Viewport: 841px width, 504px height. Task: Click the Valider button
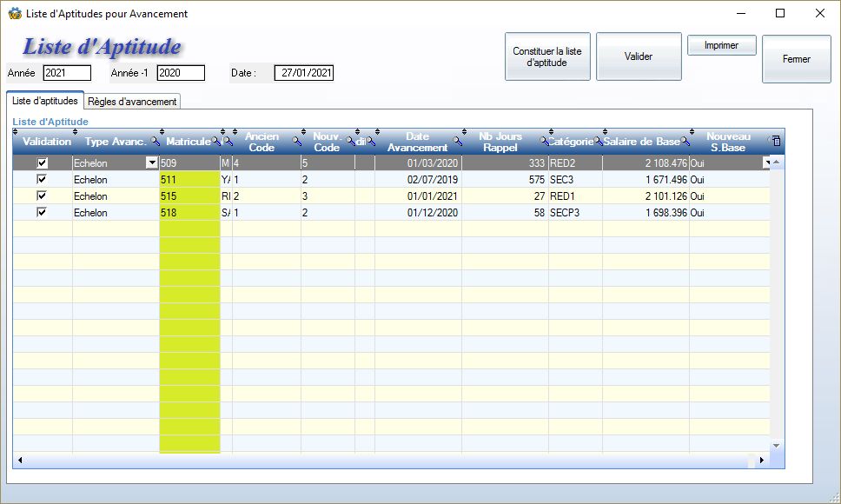click(x=639, y=56)
